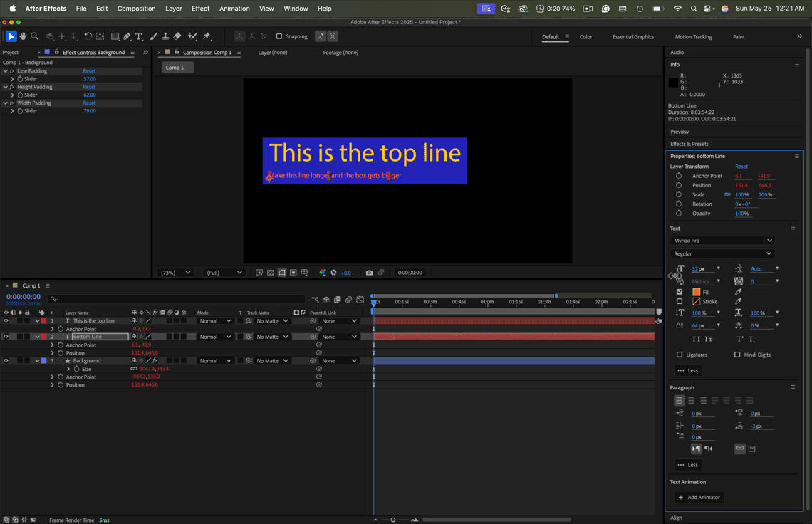Click the orange Fill color swatch
This screenshot has height=524, width=812.
697,292
